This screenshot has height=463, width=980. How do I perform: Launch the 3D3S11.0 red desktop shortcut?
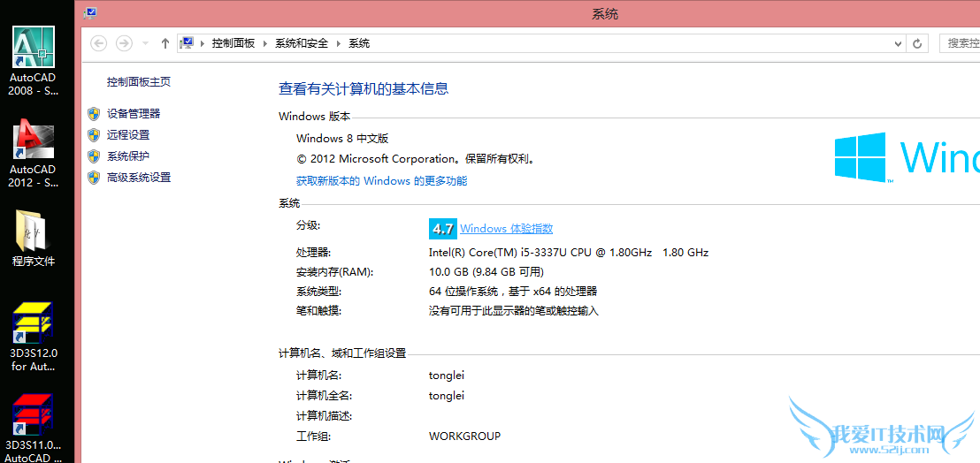coord(34,428)
